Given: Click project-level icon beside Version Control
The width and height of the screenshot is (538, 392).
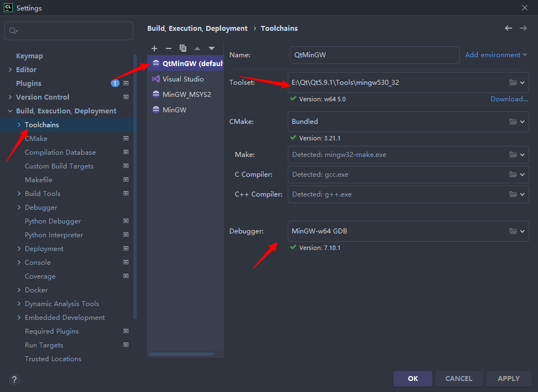Looking at the screenshot, I should [126, 97].
